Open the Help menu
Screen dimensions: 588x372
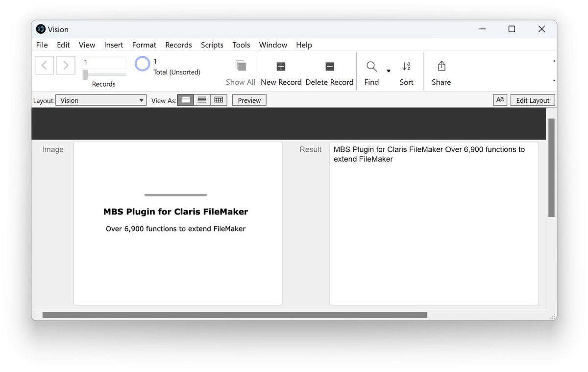304,45
